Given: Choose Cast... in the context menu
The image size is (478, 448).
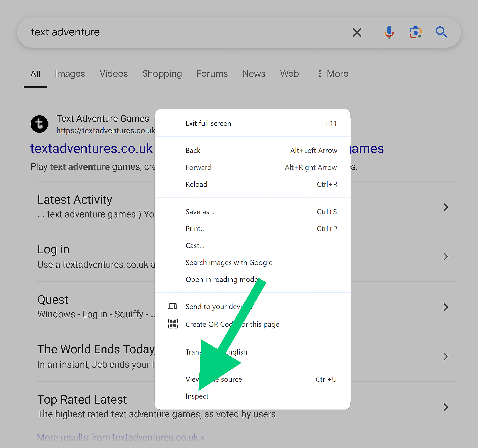Looking at the screenshot, I should coord(253,246).
